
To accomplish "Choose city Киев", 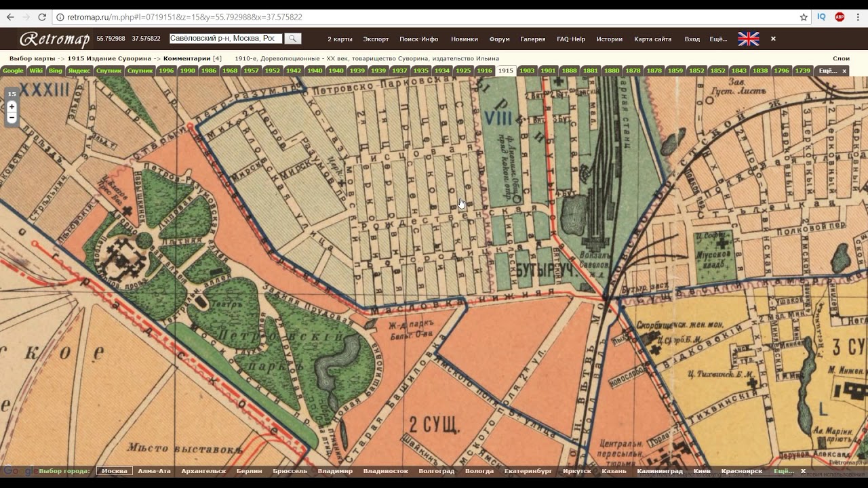I will click(702, 471).
